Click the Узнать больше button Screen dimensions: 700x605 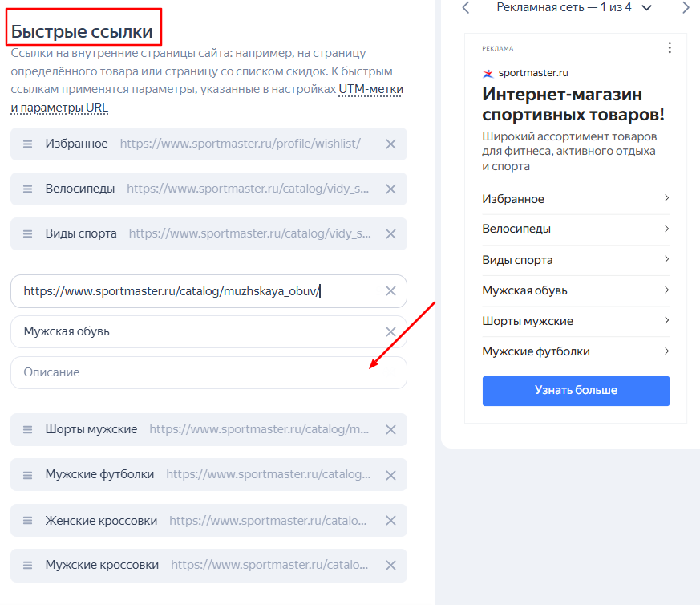point(576,391)
